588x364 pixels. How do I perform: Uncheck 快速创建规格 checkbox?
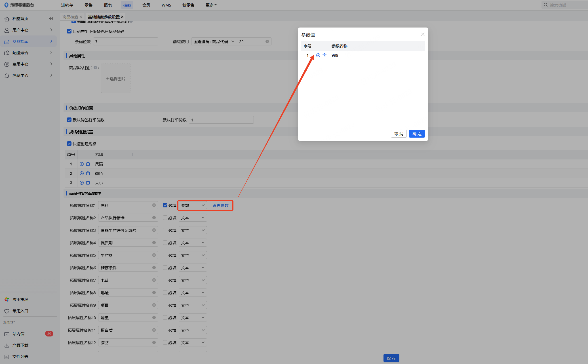click(69, 144)
